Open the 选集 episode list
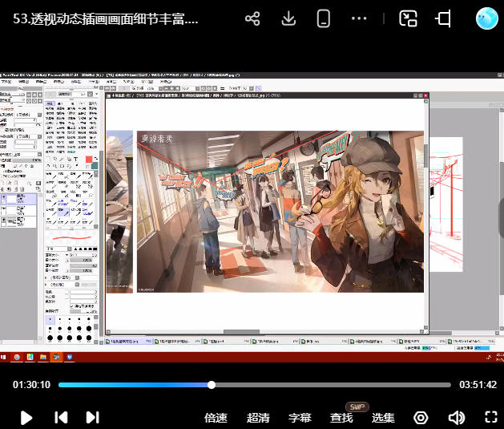 [x=383, y=418]
